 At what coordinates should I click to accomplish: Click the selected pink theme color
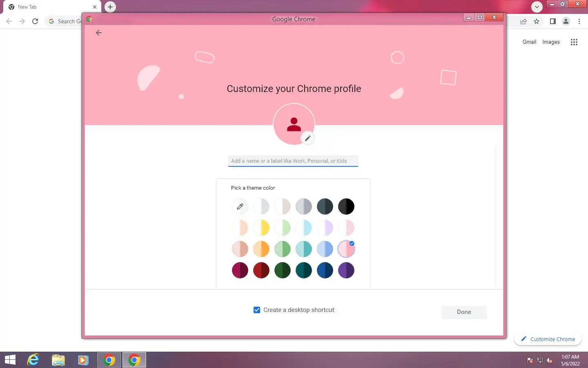[x=346, y=249]
